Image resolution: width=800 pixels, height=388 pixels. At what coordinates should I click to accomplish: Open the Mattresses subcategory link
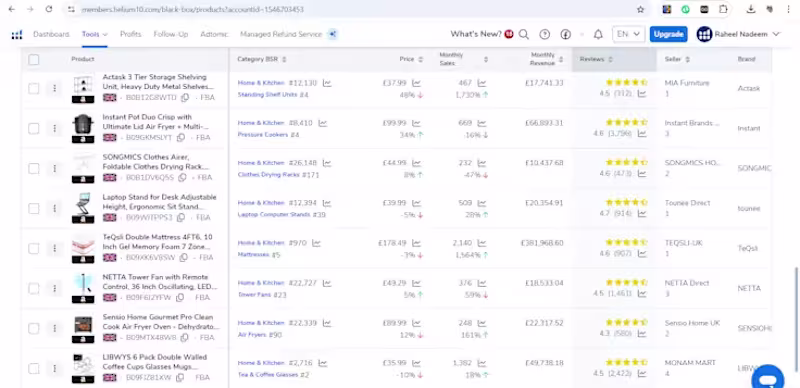[253, 254]
